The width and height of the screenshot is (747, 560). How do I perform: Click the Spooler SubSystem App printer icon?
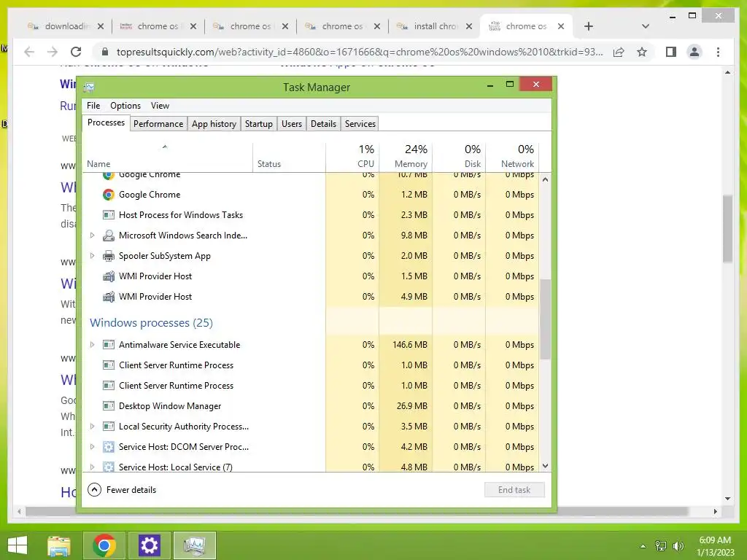coord(109,256)
